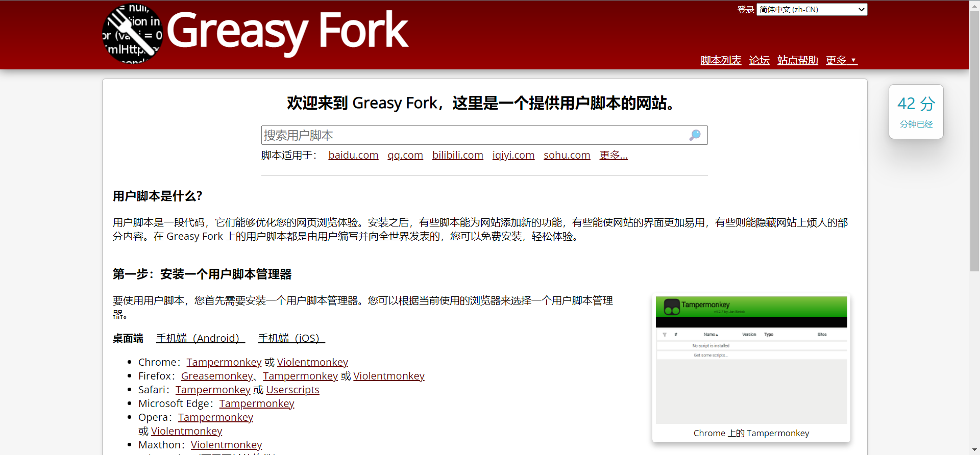Viewport: 980px width, 455px height.
Task: Switch to the 手机端 (iOS) tab
Action: [291, 338]
